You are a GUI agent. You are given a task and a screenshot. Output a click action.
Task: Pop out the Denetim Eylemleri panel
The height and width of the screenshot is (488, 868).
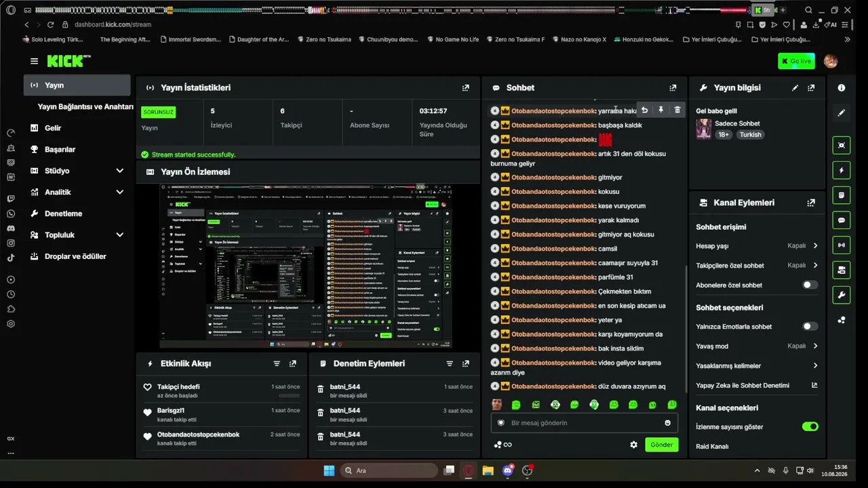(466, 363)
